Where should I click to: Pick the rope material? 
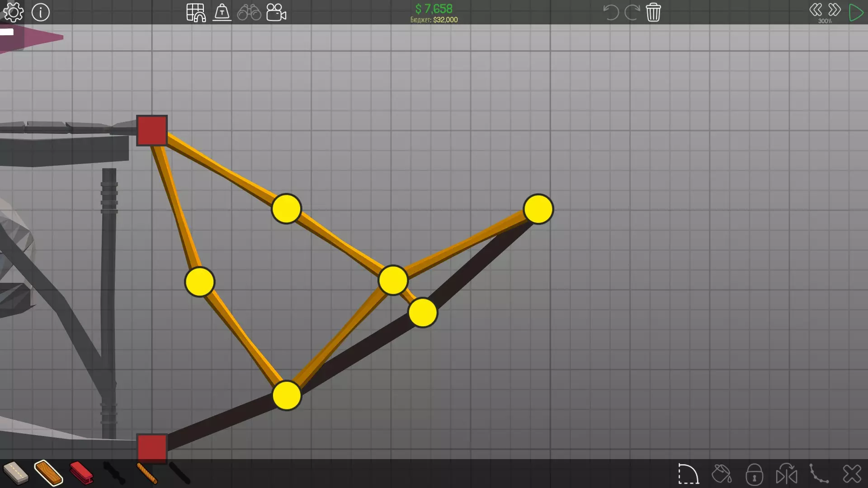click(147, 473)
